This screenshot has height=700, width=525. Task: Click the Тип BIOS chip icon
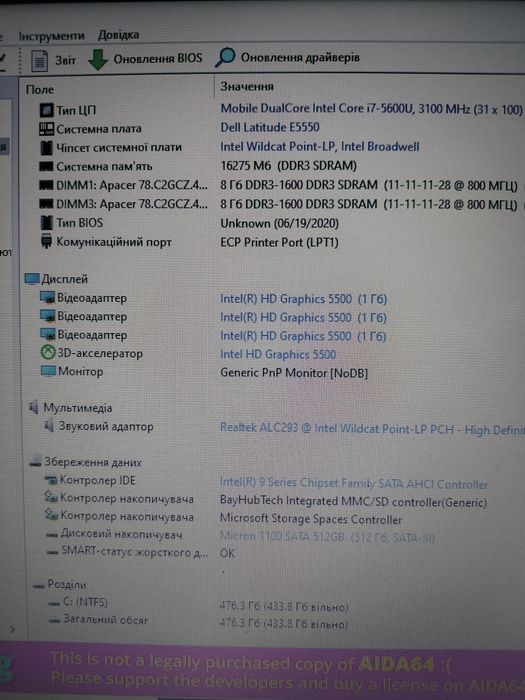point(46,223)
